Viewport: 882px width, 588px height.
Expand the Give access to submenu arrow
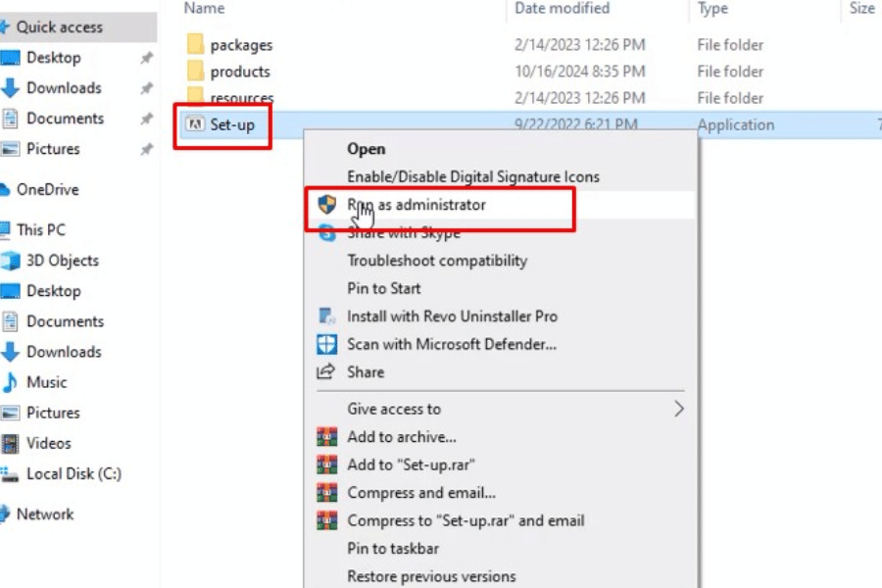pyautogui.click(x=678, y=409)
